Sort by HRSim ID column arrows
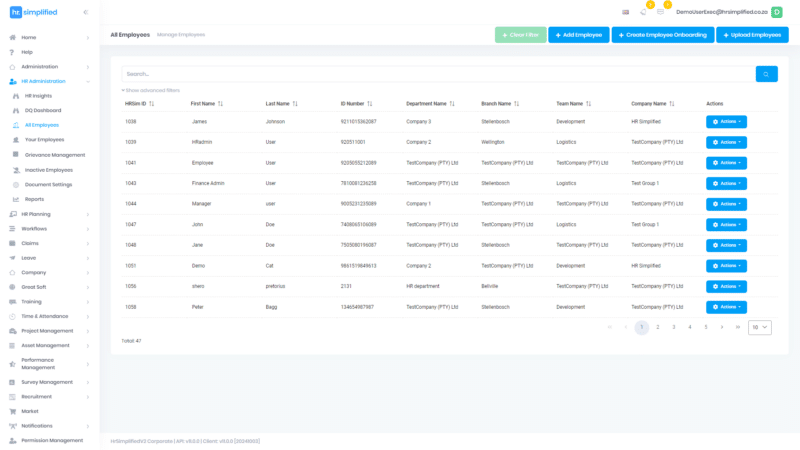The height and width of the screenshot is (450, 800). [152, 104]
